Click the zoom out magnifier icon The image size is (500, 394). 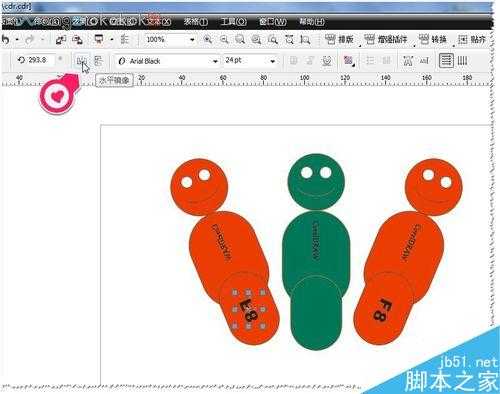(x=224, y=39)
